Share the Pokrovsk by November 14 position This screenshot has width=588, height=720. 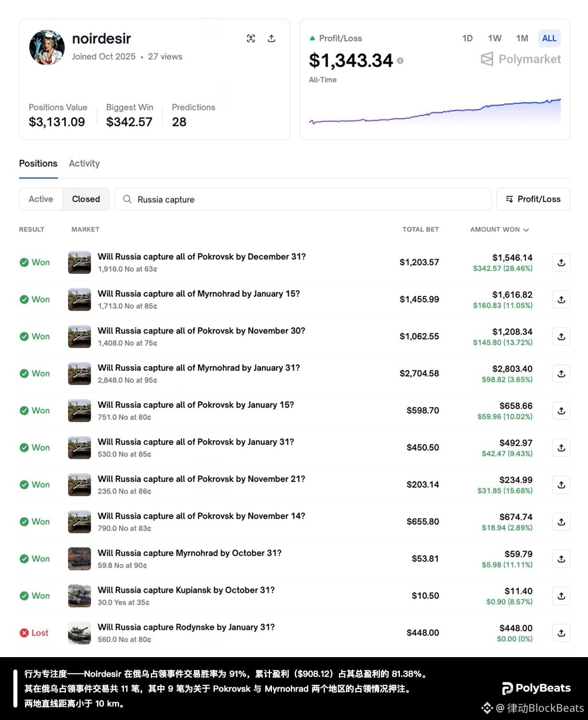pyautogui.click(x=561, y=521)
